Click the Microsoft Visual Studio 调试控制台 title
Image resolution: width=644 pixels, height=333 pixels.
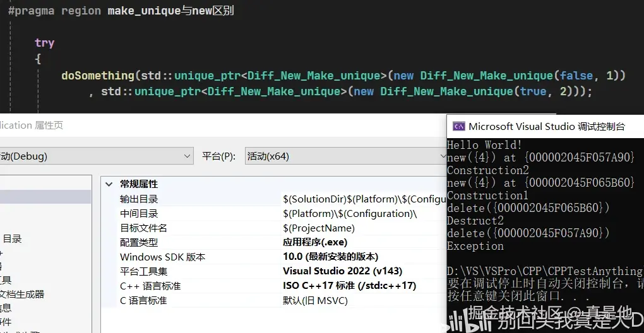(547, 126)
